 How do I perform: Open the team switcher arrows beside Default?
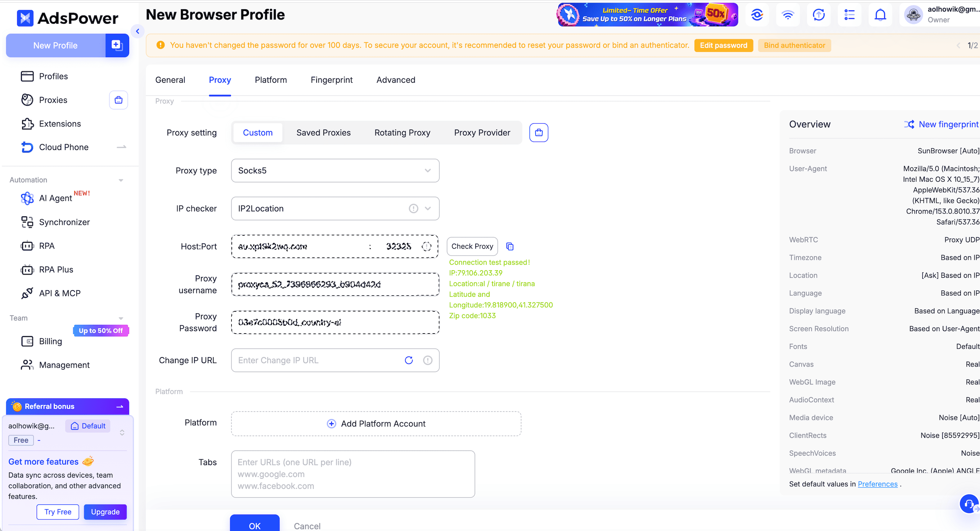click(122, 433)
